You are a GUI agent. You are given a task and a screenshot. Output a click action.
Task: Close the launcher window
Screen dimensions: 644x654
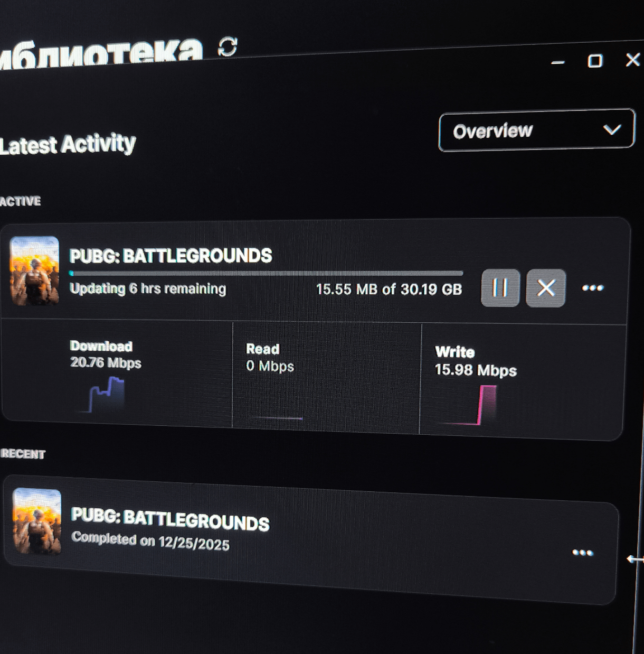coord(632,59)
